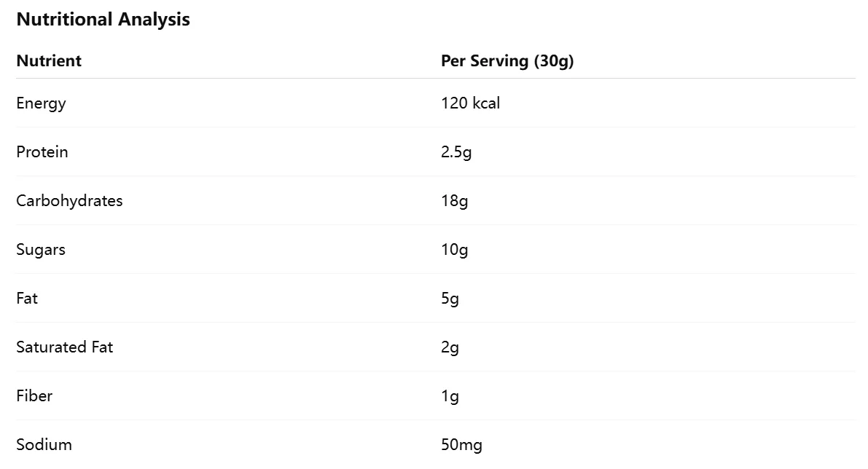Click the 2g saturated fat value

[x=450, y=347]
